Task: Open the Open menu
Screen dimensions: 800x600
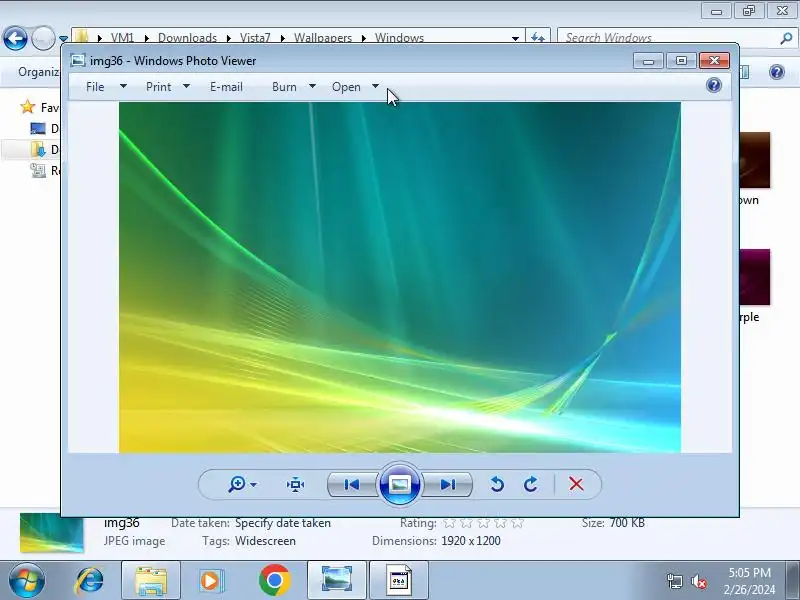Action: coord(346,87)
